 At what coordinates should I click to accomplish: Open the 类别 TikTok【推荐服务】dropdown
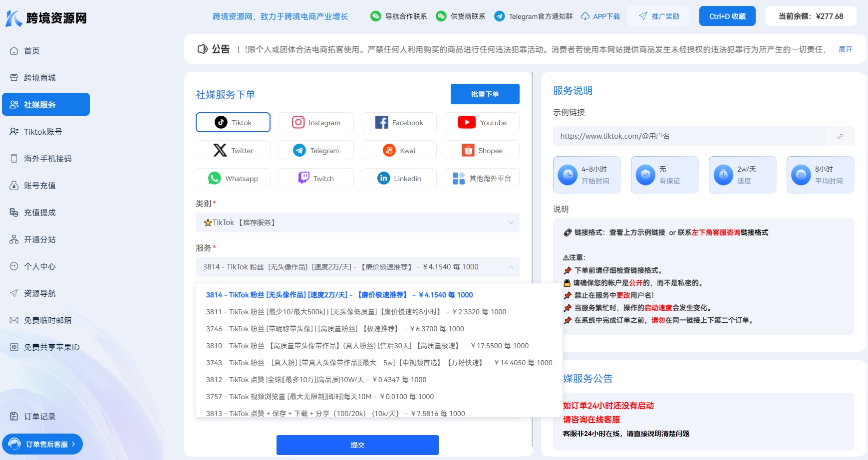click(x=357, y=223)
